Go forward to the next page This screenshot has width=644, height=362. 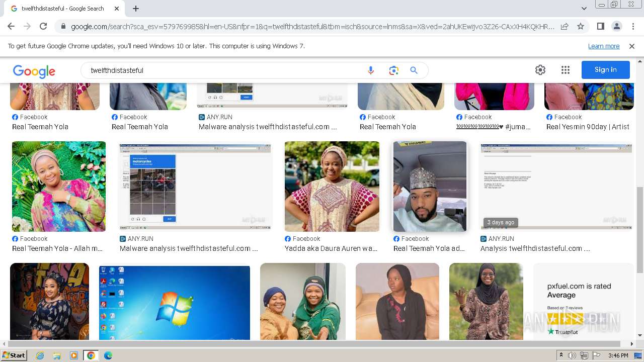(x=27, y=26)
